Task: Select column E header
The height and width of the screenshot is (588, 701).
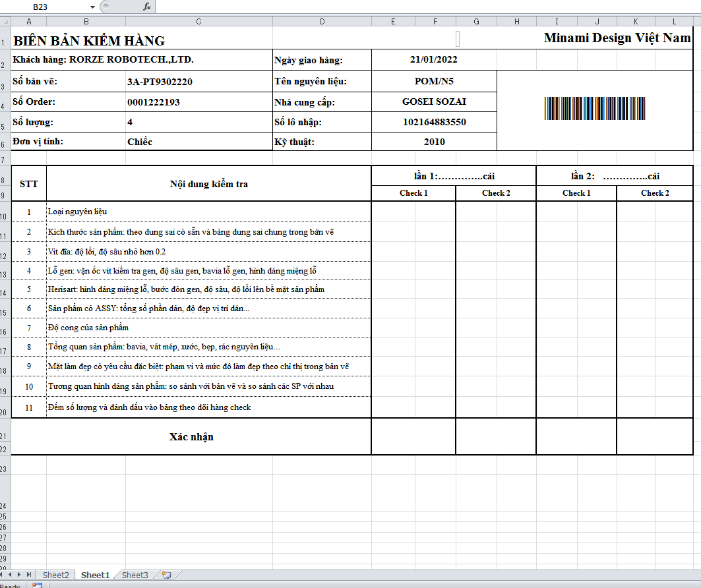Action: tap(393, 22)
